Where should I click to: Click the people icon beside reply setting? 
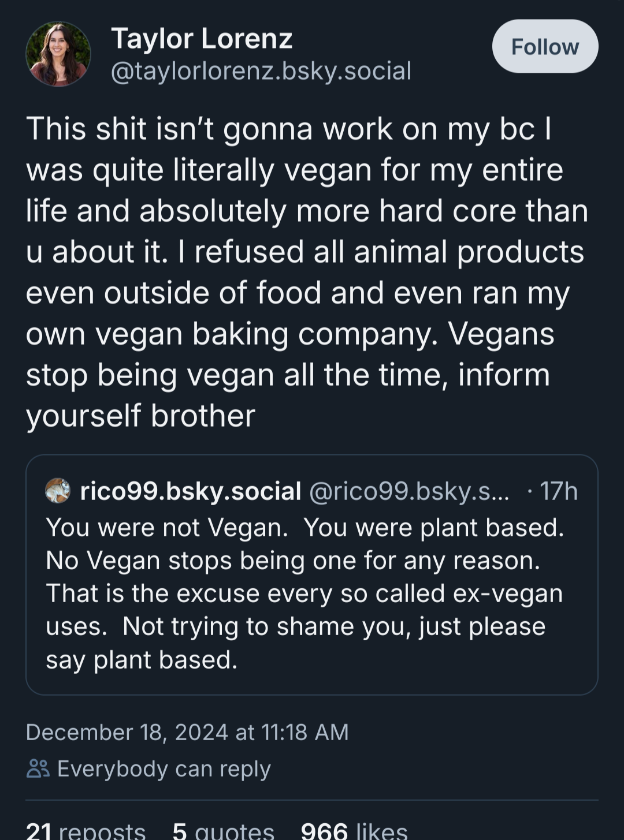point(38,768)
